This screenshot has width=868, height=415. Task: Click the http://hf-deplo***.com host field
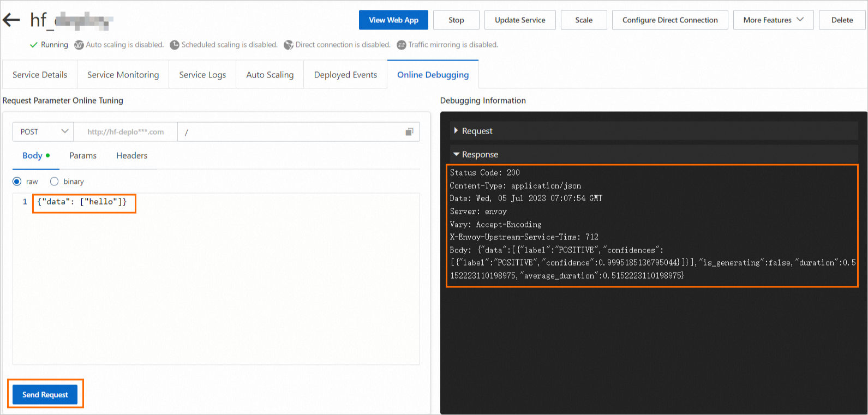point(125,132)
